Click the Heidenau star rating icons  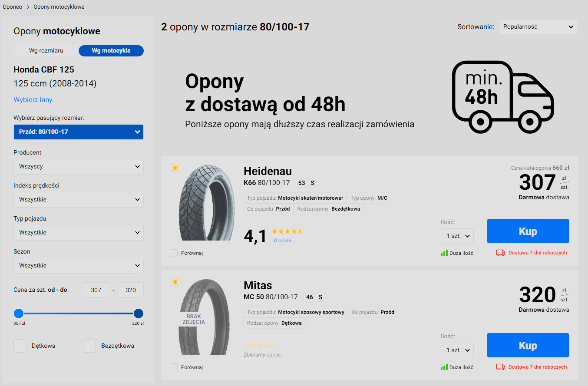click(287, 231)
